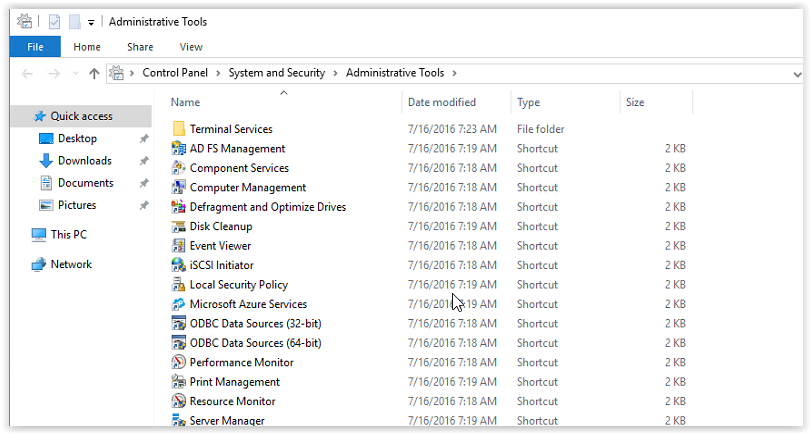Open the recent locations dropdown arrow
Viewport: 811px width, 434px height.
(76, 73)
